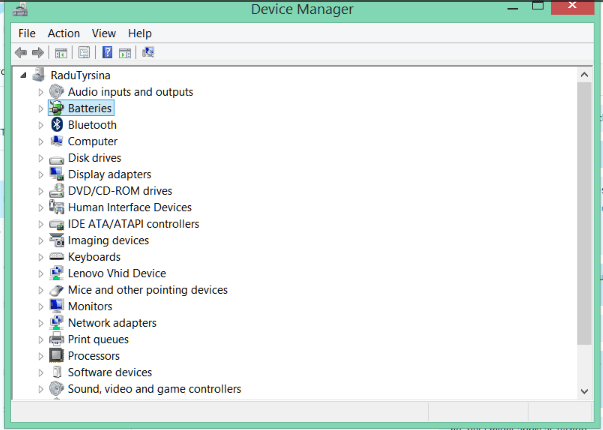Image resolution: width=603 pixels, height=430 pixels.
Task: Click the Processors chip icon
Action: [57, 355]
